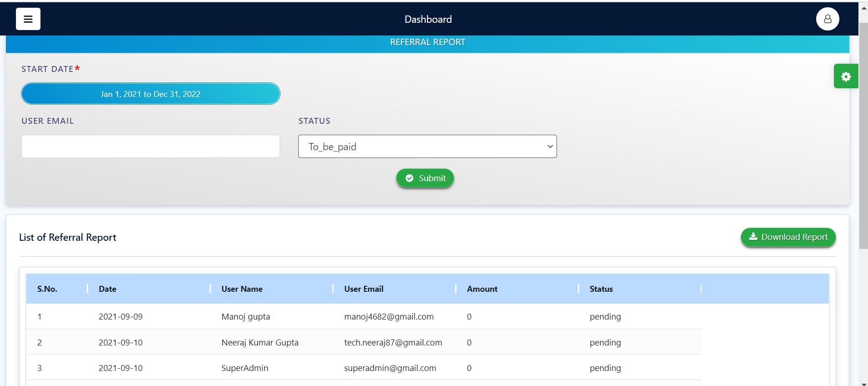Select pending status in SuperAdmin row
The height and width of the screenshot is (386, 868).
[x=605, y=368]
